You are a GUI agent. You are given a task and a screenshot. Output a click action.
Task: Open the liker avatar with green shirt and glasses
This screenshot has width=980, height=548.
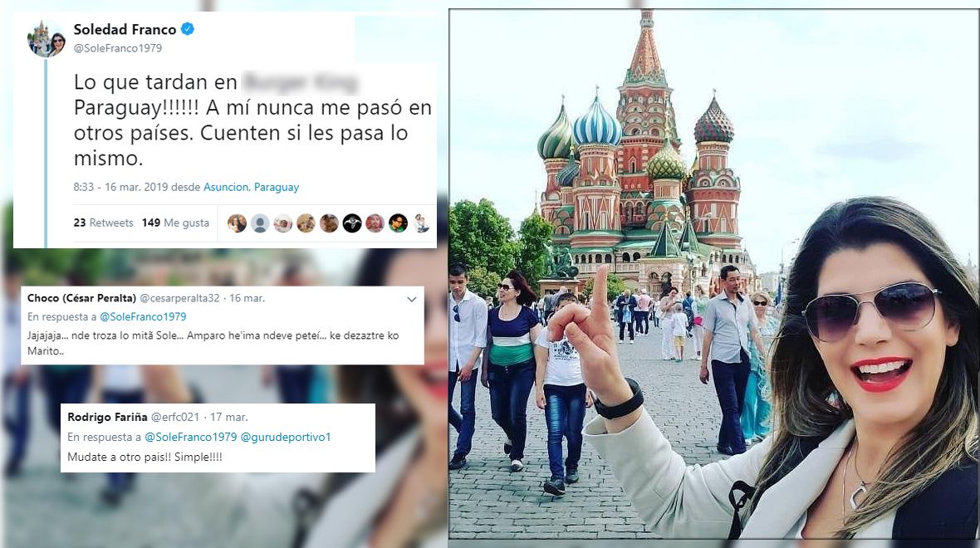pyautogui.click(x=398, y=223)
